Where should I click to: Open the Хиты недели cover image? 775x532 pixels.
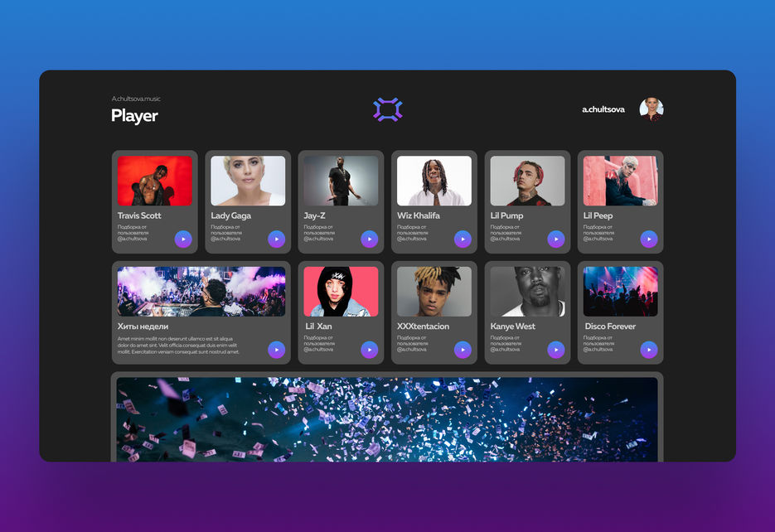(201, 292)
